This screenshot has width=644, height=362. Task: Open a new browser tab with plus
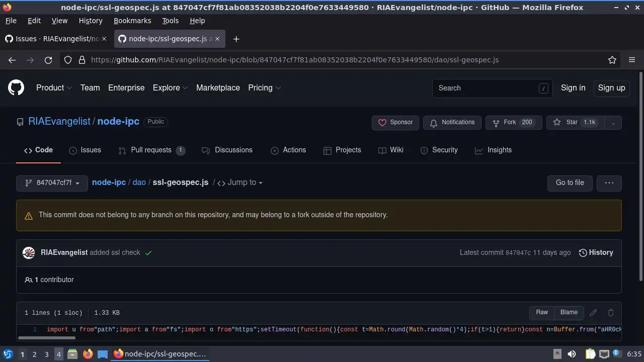[236, 39]
